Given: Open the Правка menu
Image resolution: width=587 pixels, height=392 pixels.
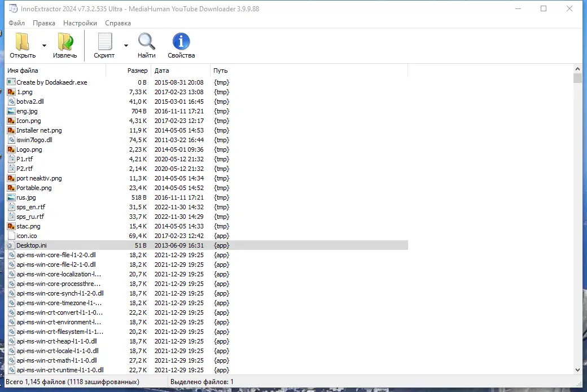Looking at the screenshot, I should pos(44,23).
